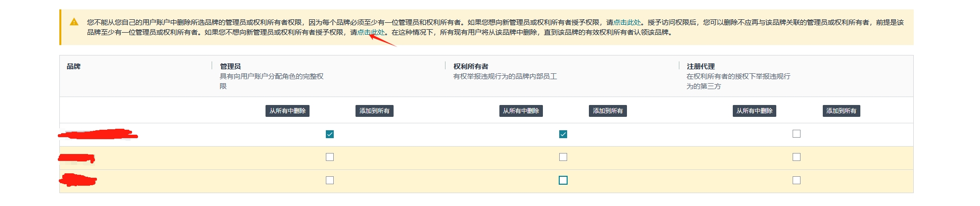Check 管理员 checkbox for third brand row

(330, 180)
